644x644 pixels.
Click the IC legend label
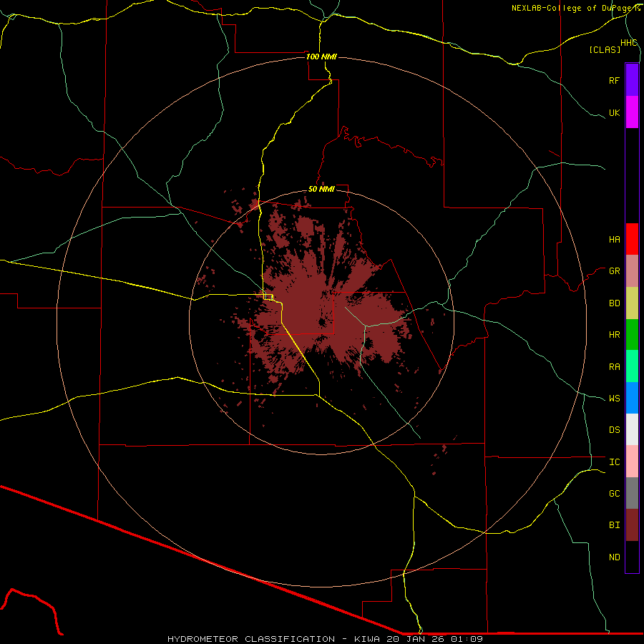tap(614, 462)
